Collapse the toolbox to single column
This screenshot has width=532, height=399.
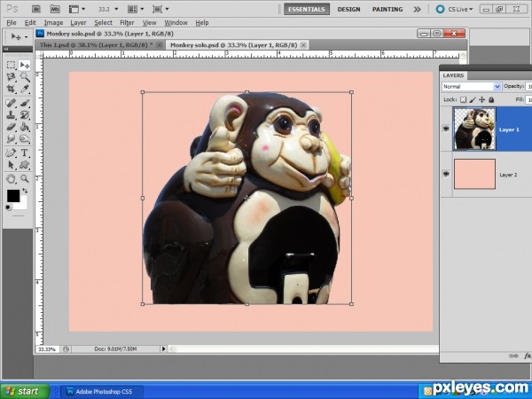click(5, 50)
